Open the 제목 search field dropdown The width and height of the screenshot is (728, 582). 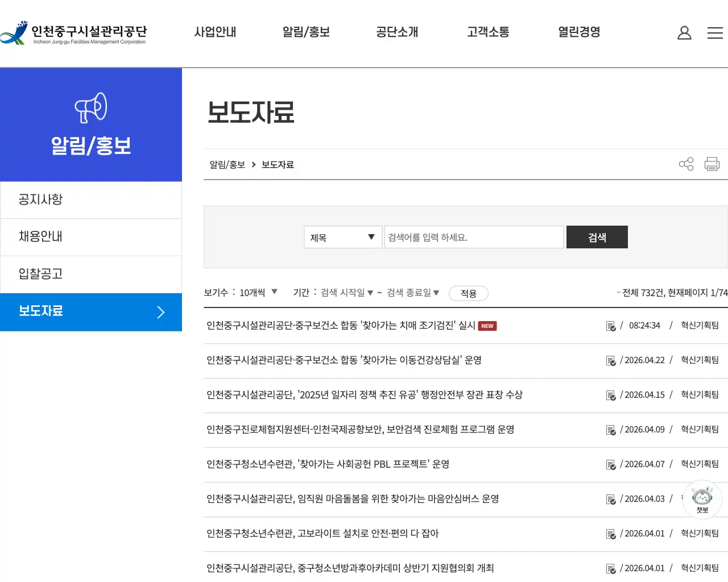342,237
